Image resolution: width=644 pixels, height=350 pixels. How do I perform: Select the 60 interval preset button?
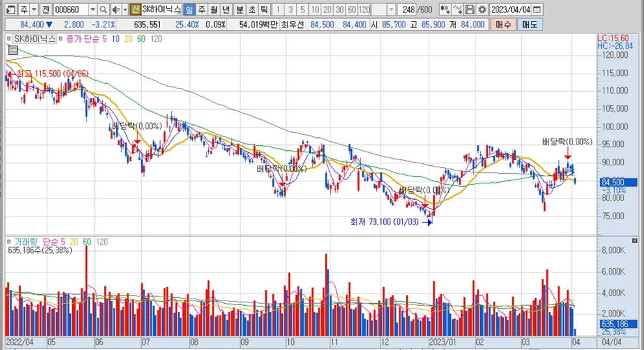click(351, 10)
